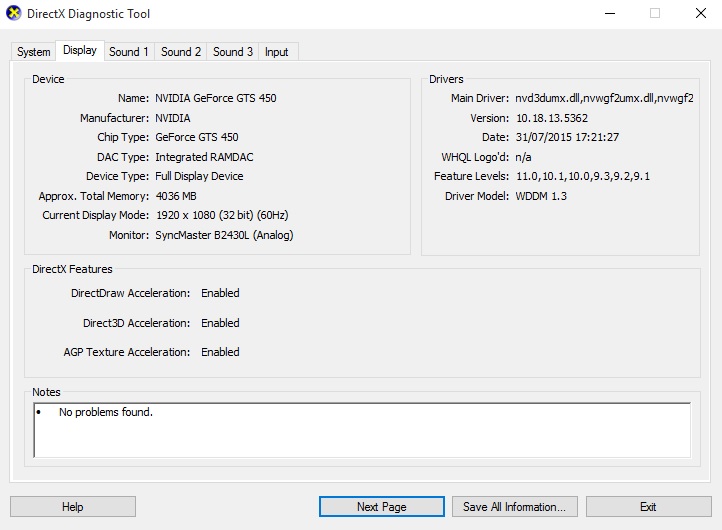Screen dimensions: 722x530
Task: Open the Sound 1 tab
Action: 129,52
